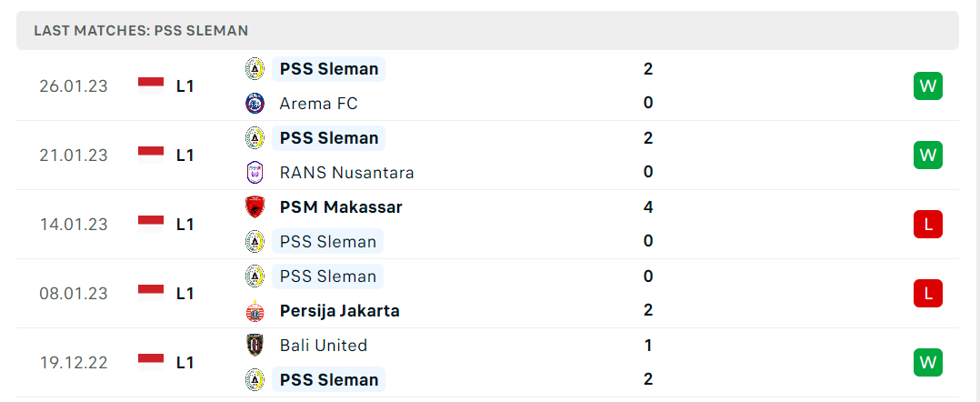Select the PSM Makassar team name
This screenshot has width=980, height=402.
pos(341,207)
